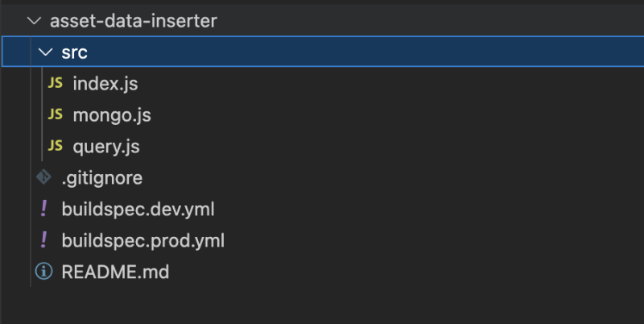Click the exclamation icon beside buildspec.prod.yml
The width and height of the screenshot is (644, 324).
(43, 240)
